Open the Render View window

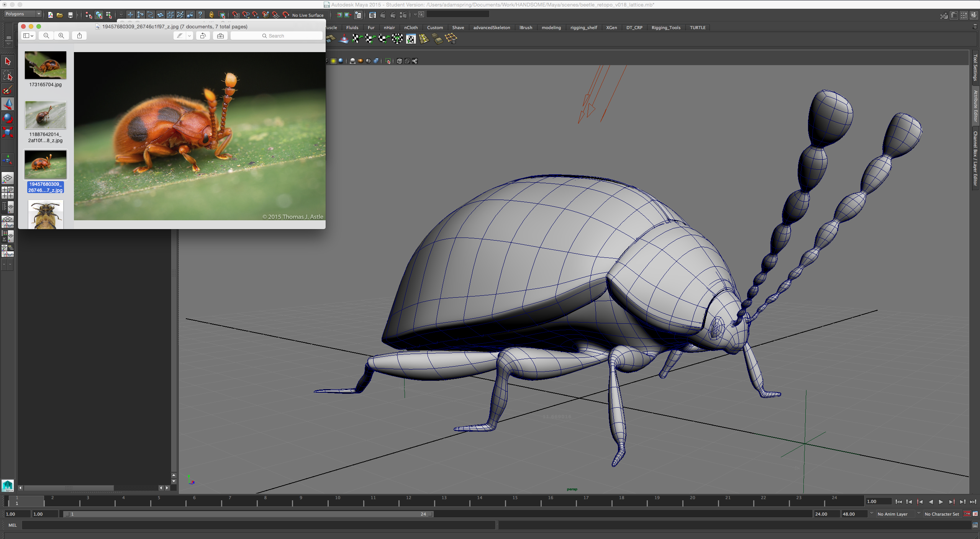(372, 15)
